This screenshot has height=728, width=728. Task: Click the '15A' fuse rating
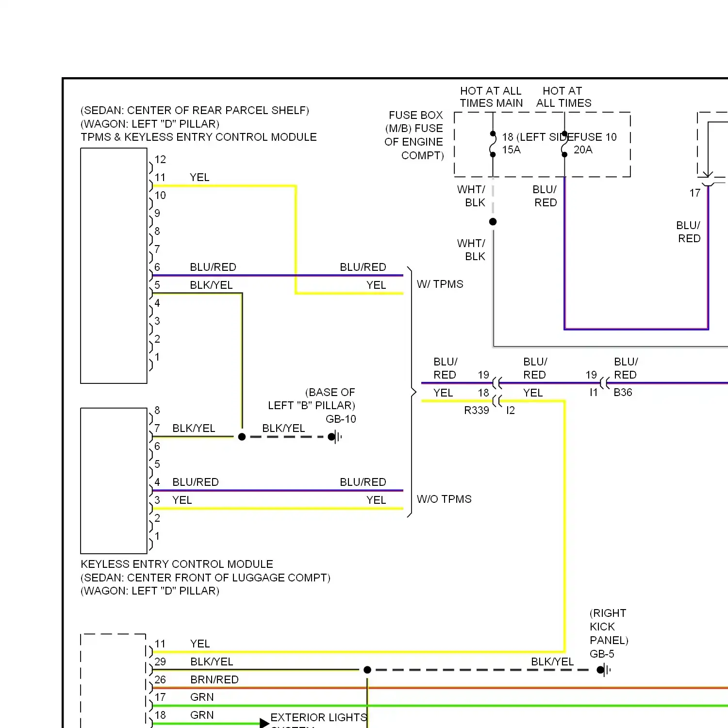511,150
